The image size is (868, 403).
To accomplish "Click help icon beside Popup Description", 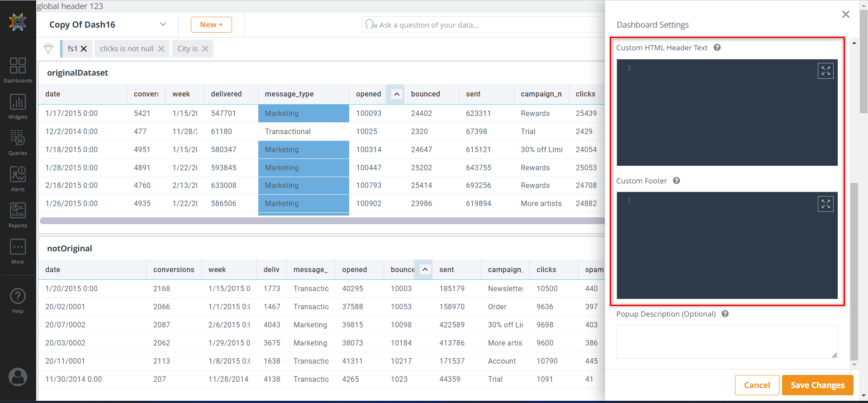I will pos(725,314).
